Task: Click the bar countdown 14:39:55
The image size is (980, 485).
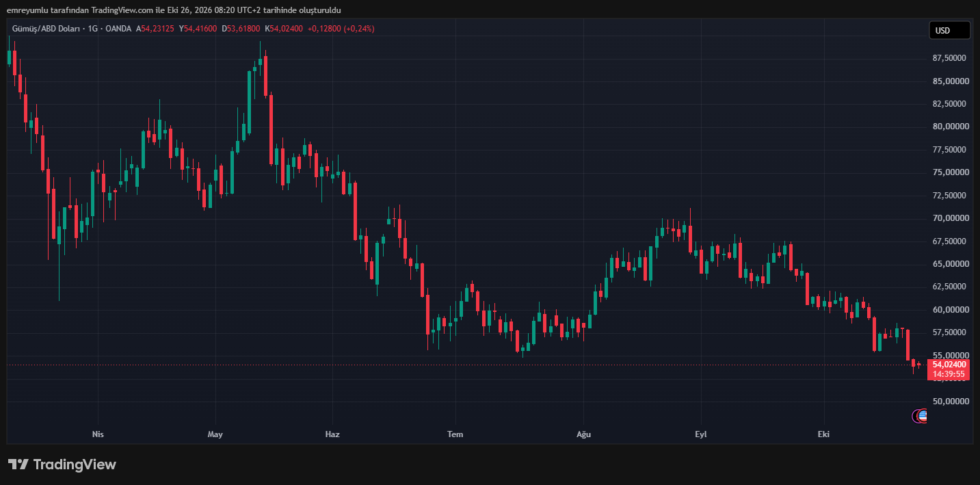Action: 948,374
